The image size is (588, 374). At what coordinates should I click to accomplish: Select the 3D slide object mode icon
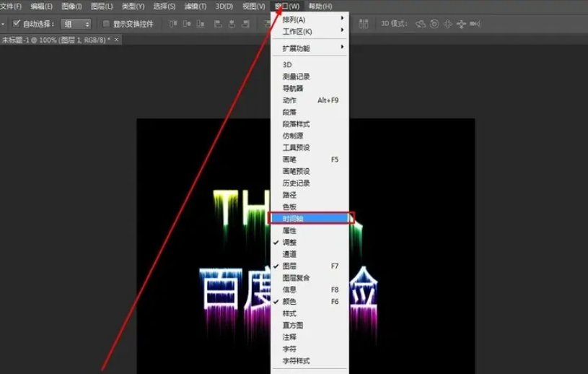point(461,24)
